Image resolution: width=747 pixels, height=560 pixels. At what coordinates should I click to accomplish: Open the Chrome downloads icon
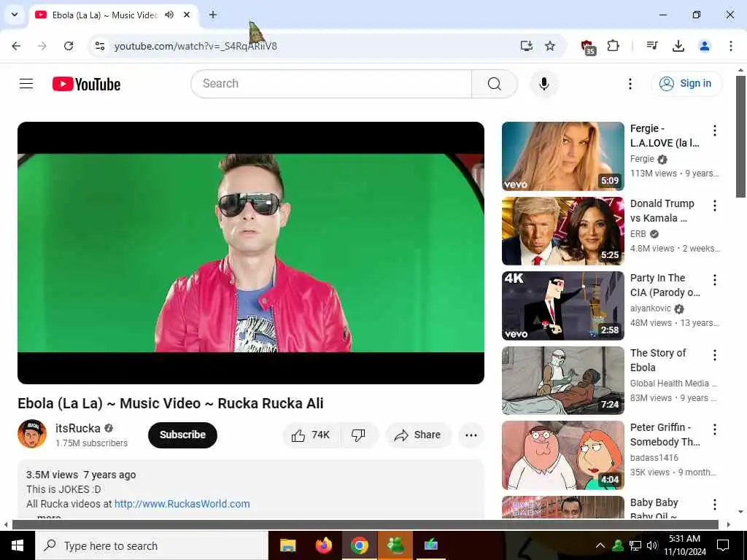(678, 46)
